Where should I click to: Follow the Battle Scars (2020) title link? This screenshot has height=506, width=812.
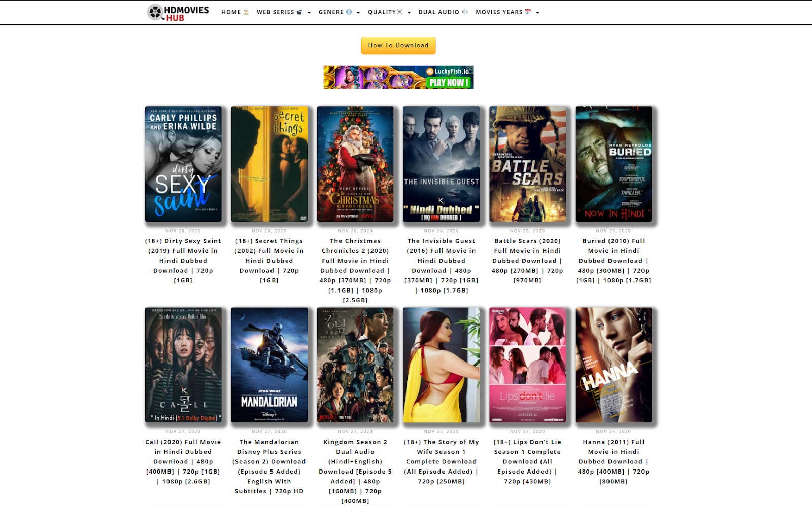(528, 261)
